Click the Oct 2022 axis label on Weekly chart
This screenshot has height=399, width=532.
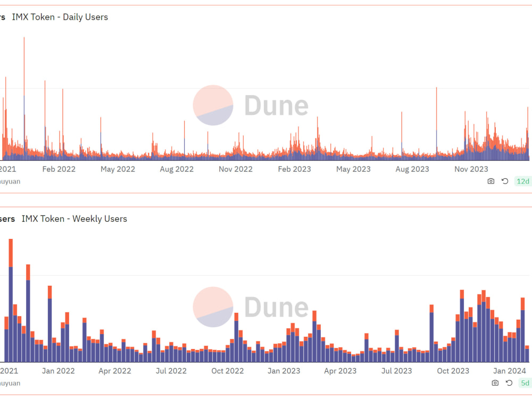227,371
